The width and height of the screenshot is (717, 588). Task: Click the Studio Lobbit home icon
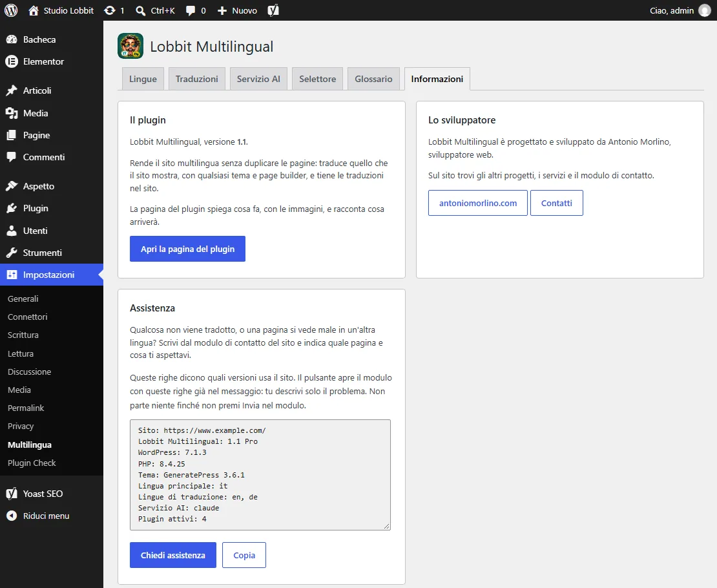coord(34,10)
